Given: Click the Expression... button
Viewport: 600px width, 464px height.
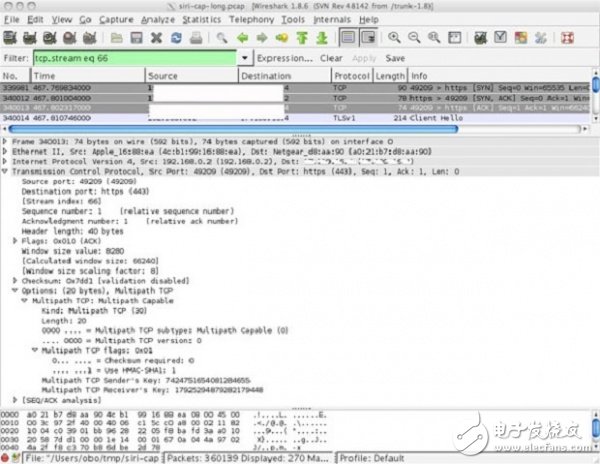Looking at the screenshot, I should tap(286, 59).
